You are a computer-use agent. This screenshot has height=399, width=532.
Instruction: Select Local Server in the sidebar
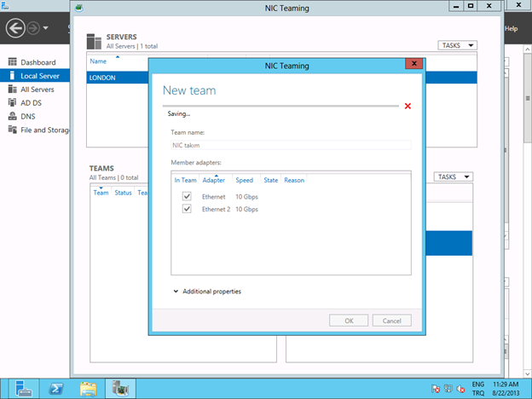point(35,76)
